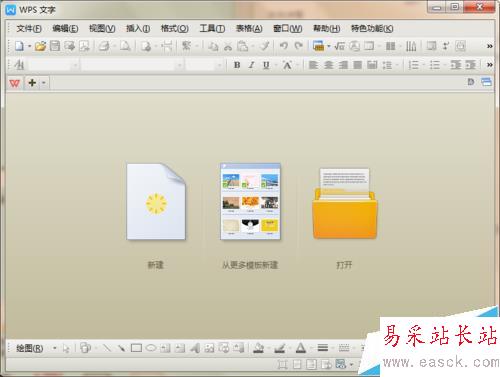Open the font size combo box
The image size is (500, 377).
[x=204, y=65]
